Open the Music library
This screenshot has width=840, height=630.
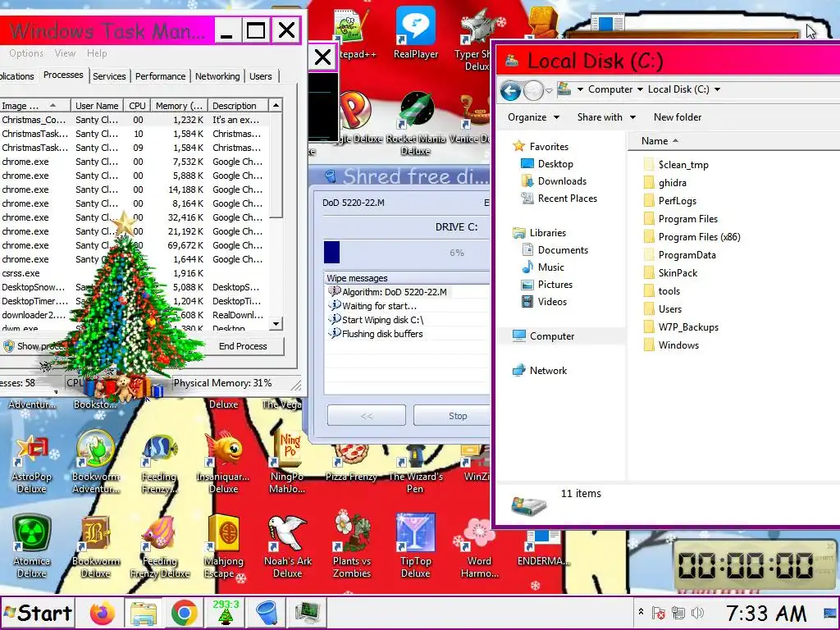550,267
